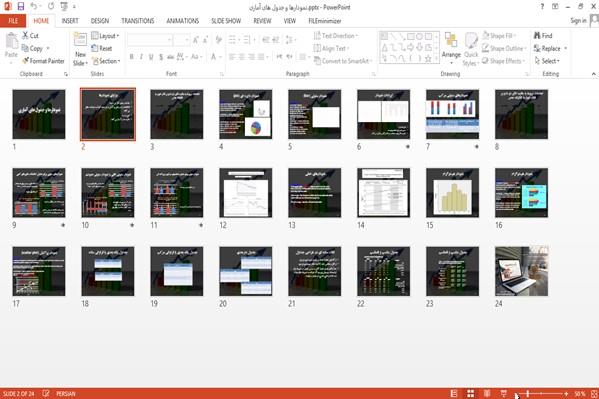Start Slide Show from status bar icon
Viewport: 599px width, 399px height.
click(504, 393)
